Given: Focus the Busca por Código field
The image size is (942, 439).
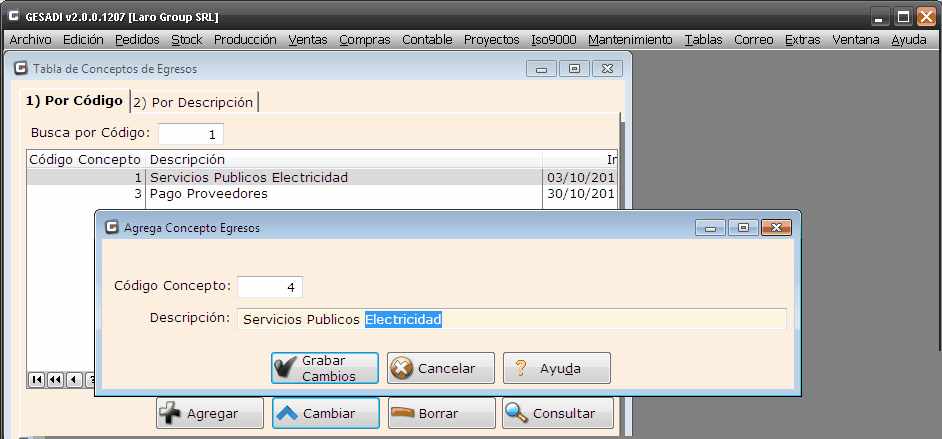Looking at the screenshot, I should 190,134.
